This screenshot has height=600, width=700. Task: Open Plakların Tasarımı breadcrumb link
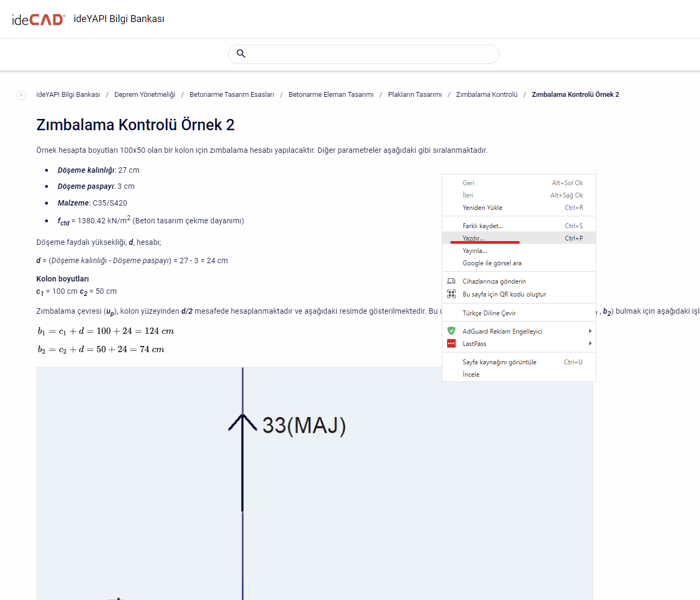414,95
